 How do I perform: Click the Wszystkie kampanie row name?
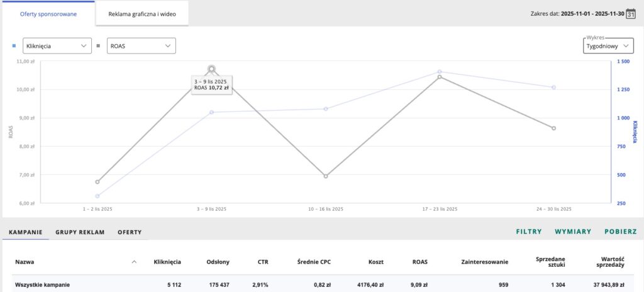pyautogui.click(x=43, y=285)
